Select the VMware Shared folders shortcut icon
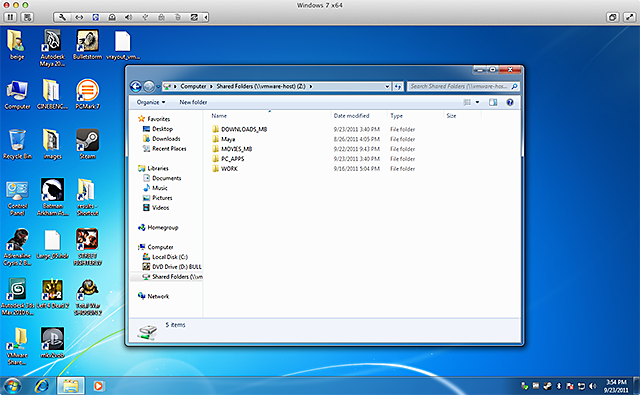 [17, 346]
